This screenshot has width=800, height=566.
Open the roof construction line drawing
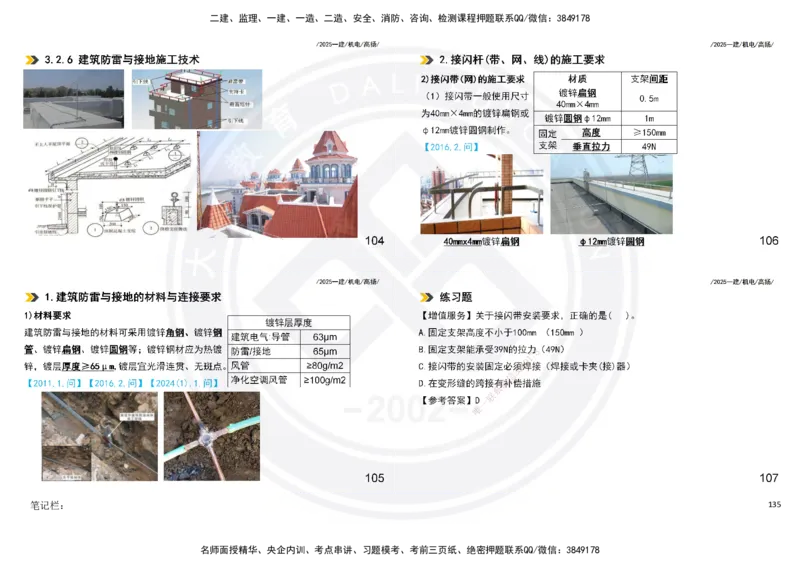tap(111, 185)
